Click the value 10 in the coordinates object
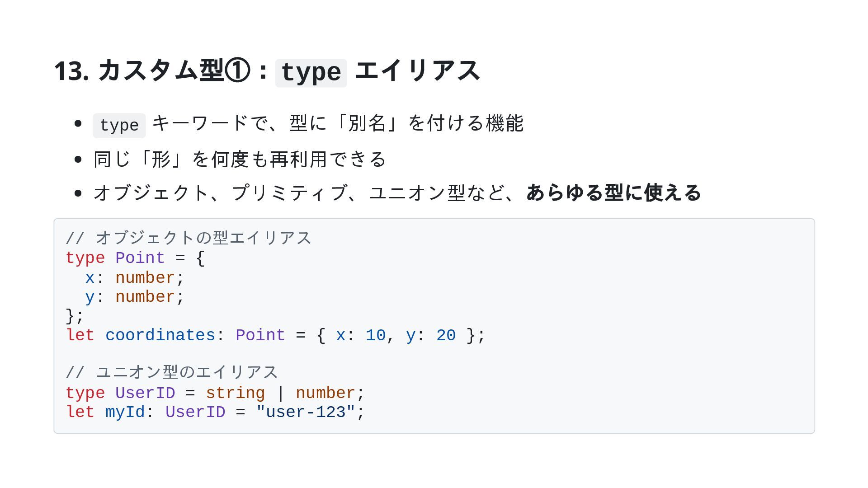Screen dimensions: 868x488 pos(375,335)
